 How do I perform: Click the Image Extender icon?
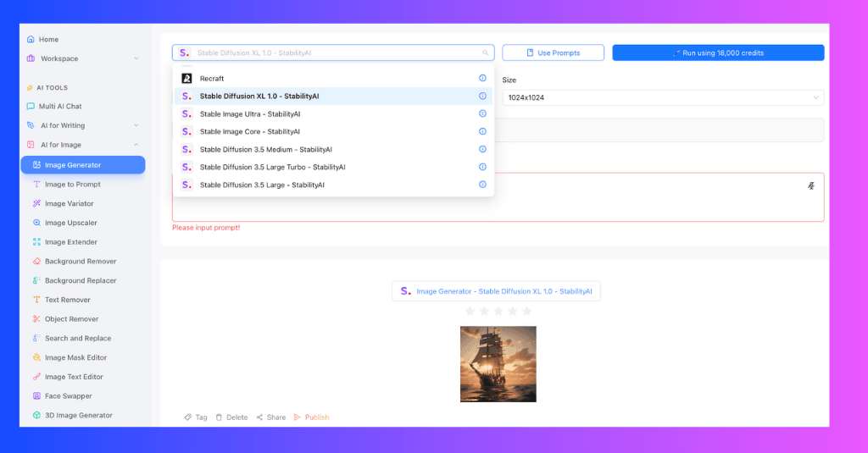click(x=36, y=241)
